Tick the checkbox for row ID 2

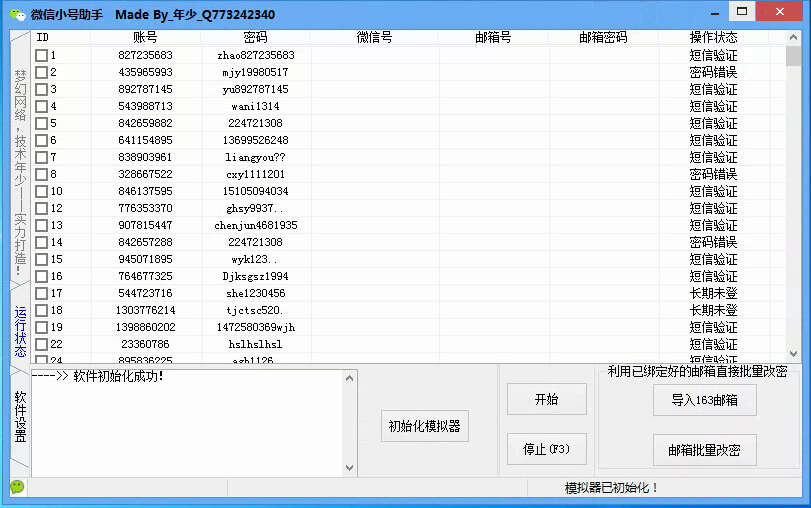[x=41, y=72]
